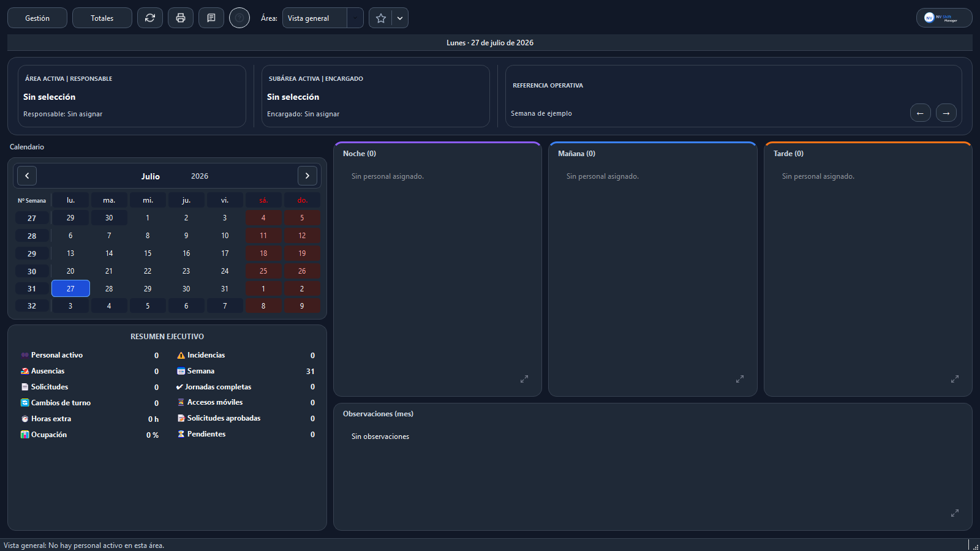
Task: Select August 5 in week 32
Action: coord(148,305)
